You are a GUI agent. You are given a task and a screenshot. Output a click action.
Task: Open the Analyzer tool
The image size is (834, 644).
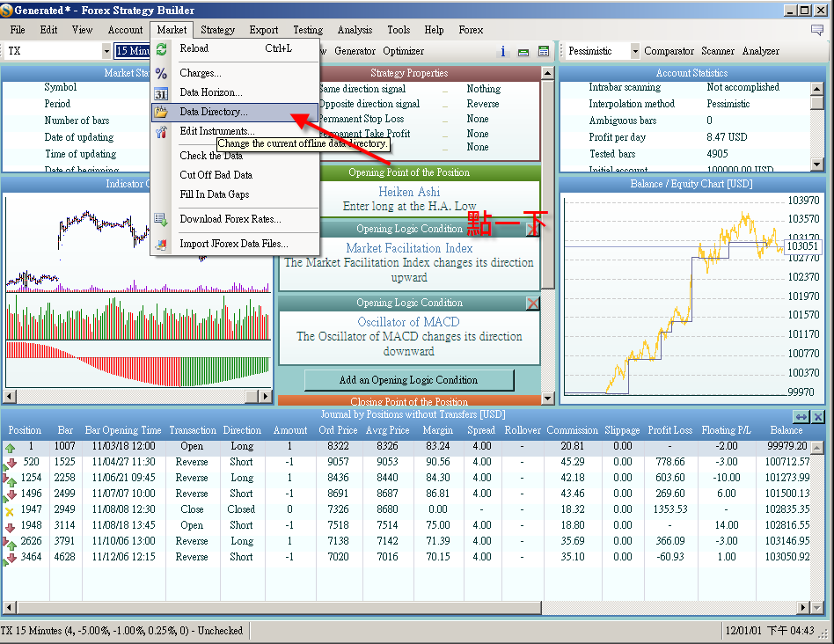761,51
